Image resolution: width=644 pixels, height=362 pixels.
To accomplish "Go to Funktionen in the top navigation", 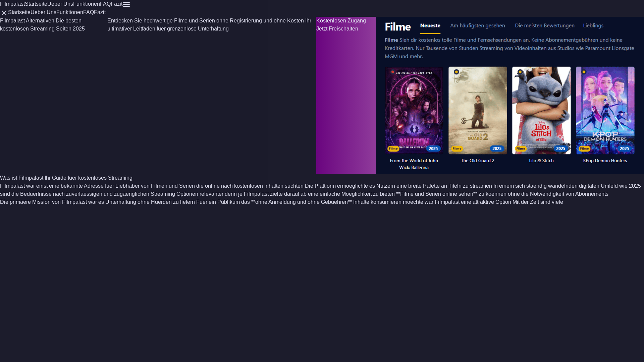I will [x=87, y=4].
